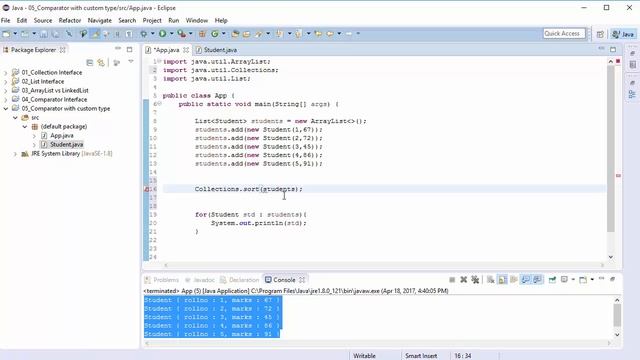
Task: Click the console vertical scrollbar thumb
Action: pos(617,316)
